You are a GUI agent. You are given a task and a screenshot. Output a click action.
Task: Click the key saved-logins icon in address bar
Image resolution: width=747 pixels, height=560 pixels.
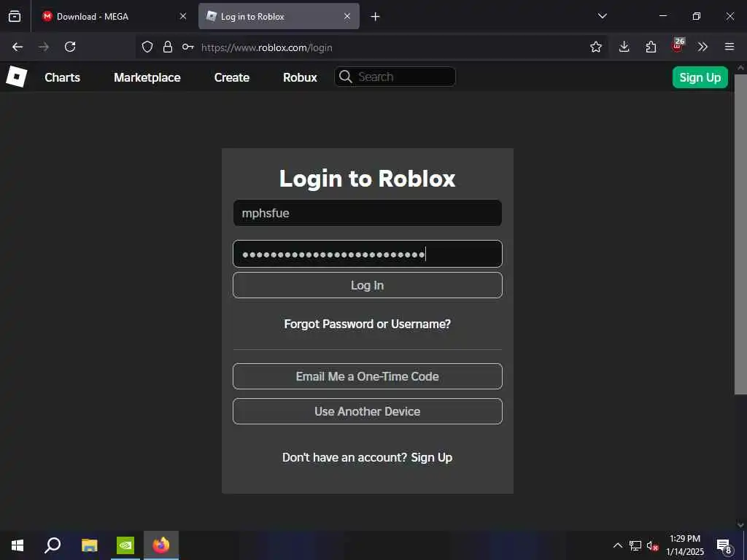point(187,47)
